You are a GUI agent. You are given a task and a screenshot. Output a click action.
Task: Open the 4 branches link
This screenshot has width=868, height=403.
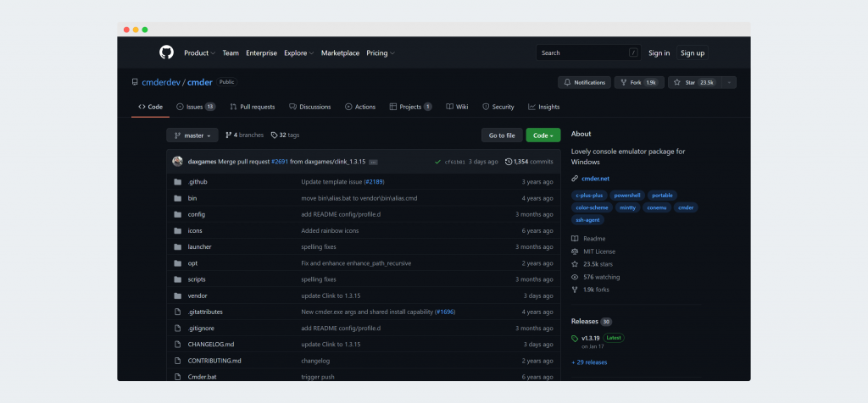click(x=245, y=135)
